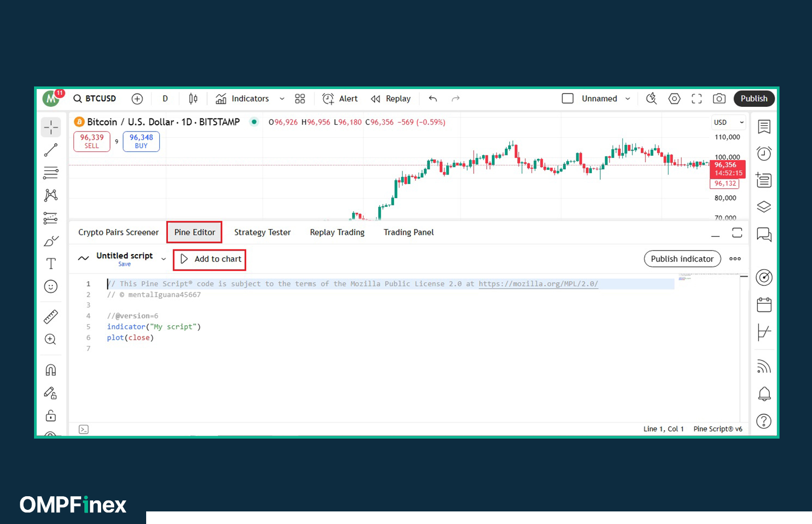This screenshot has height=524, width=812.
Task: Open the forecasting and measurement tools
Action: point(51,218)
